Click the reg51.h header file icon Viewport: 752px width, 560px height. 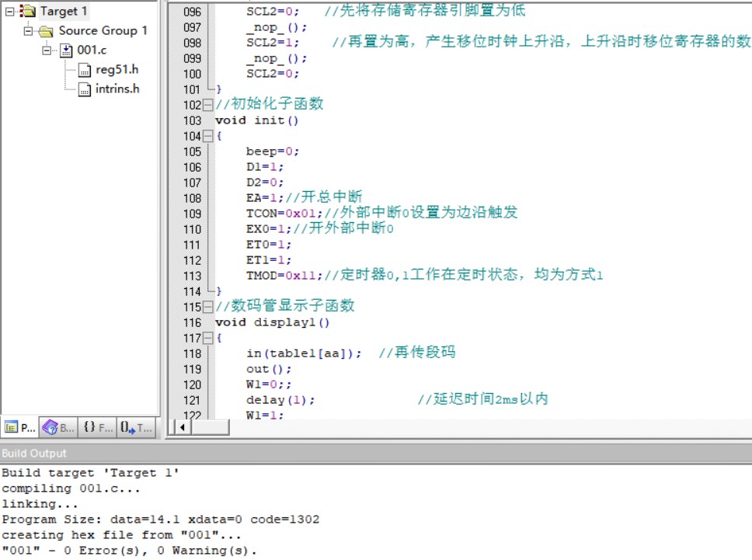(85, 71)
